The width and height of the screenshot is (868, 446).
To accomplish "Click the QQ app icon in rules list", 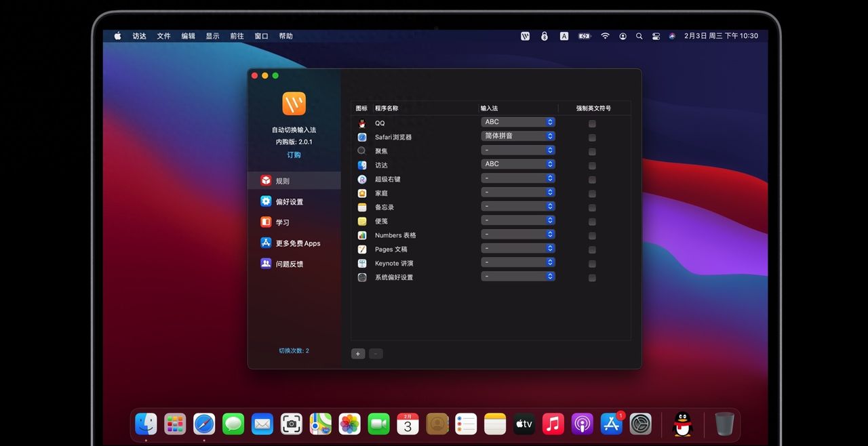I will click(361, 123).
